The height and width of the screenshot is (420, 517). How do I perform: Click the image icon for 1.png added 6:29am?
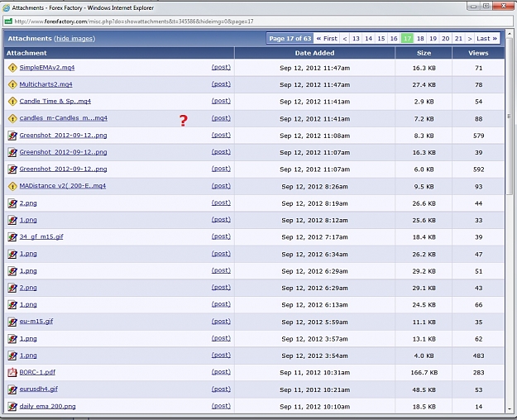point(12,271)
